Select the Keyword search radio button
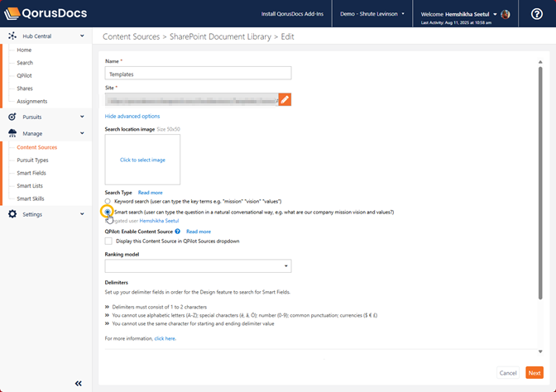Image resolution: width=556 pixels, height=392 pixels. [x=108, y=201]
